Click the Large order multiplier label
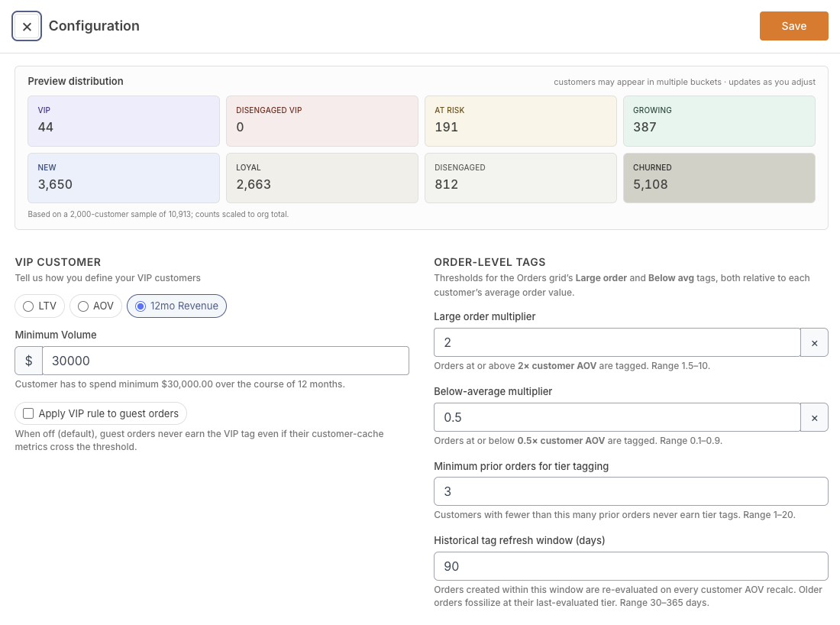Screen dimensions: 840x625 click(485, 317)
